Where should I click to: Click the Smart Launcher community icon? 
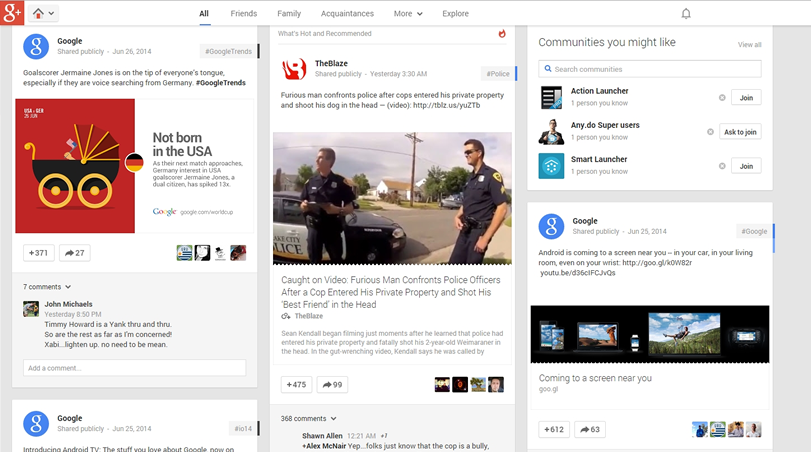coord(551,166)
